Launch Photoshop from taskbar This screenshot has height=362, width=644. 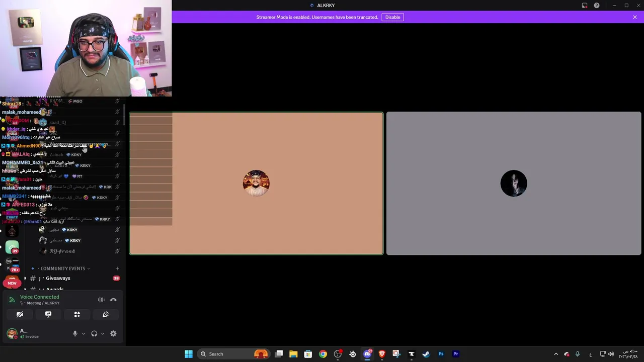(x=441, y=354)
